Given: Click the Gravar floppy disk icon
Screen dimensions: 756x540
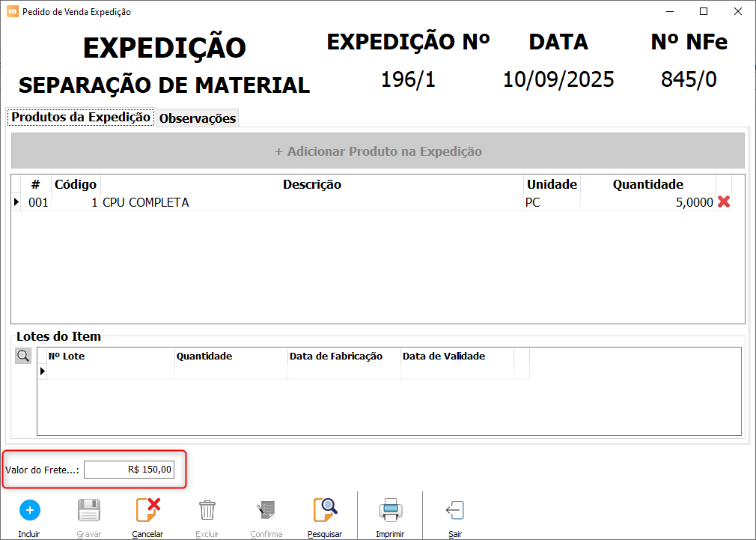Looking at the screenshot, I should pyautogui.click(x=89, y=511).
